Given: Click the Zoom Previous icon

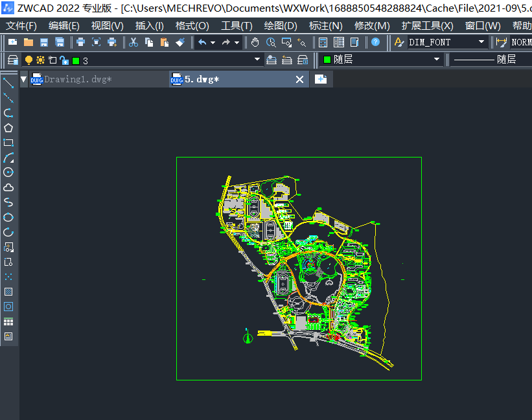Looking at the screenshot, I should coord(301,42).
